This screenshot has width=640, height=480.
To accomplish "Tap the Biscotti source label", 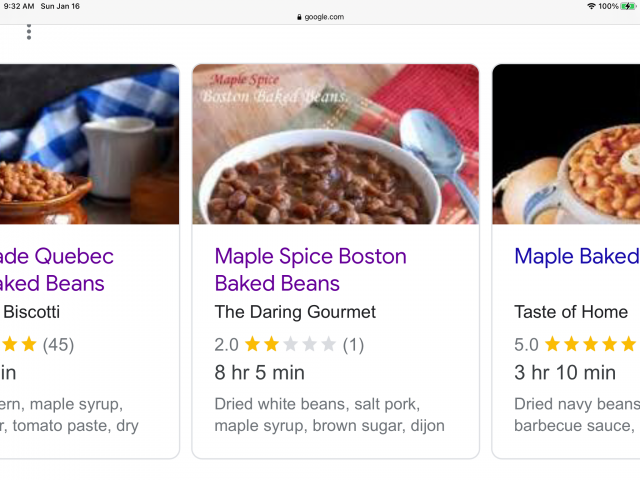I will point(30,312).
